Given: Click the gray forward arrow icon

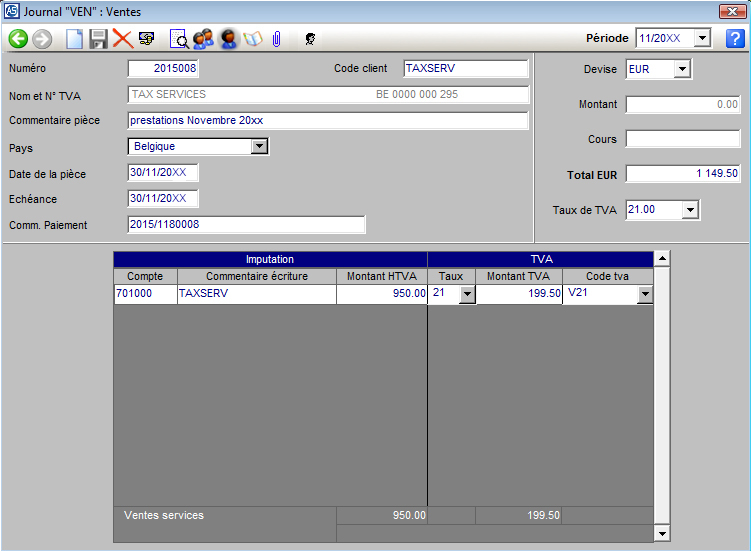Looking at the screenshot, I should pos(42,39).
